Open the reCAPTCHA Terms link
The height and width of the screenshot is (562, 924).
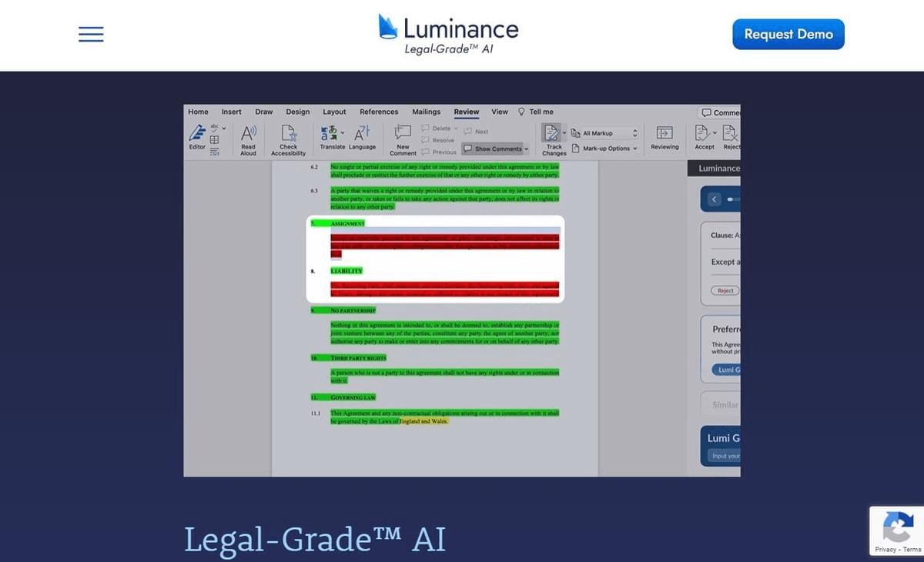[x=912, y=550]
